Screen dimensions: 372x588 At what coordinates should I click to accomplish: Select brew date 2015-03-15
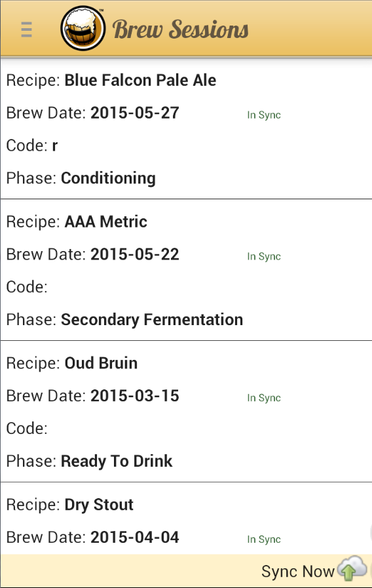coord(135,396)
